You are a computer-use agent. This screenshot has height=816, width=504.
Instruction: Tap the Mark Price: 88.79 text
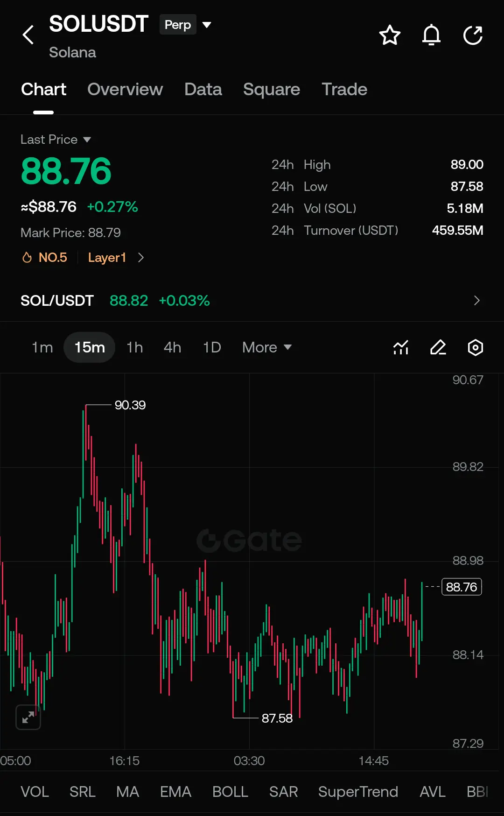pyautogui.click(x=70, y=232)
